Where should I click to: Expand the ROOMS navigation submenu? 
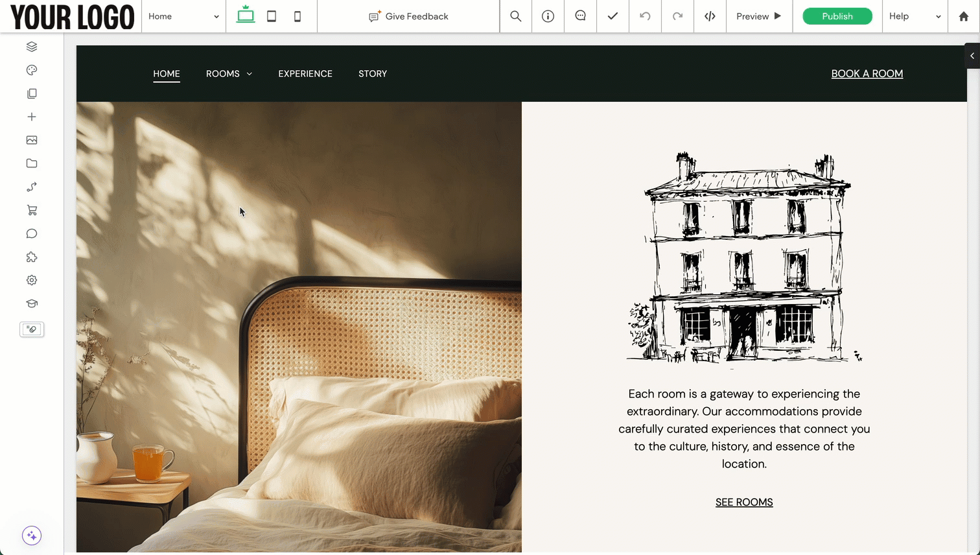click(229, 74)
